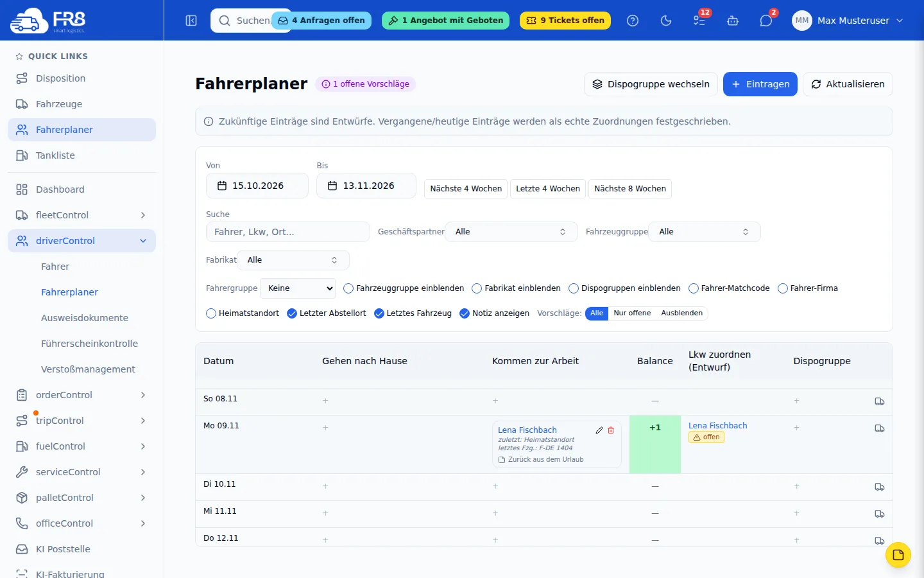Screen dimensions: 924x578
Task: Open the Fahrergruppe select showing Keine
Action: coord(298,288)
